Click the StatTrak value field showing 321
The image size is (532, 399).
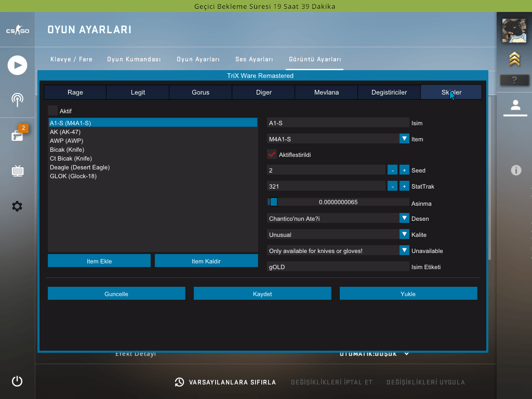coord(326,186)
